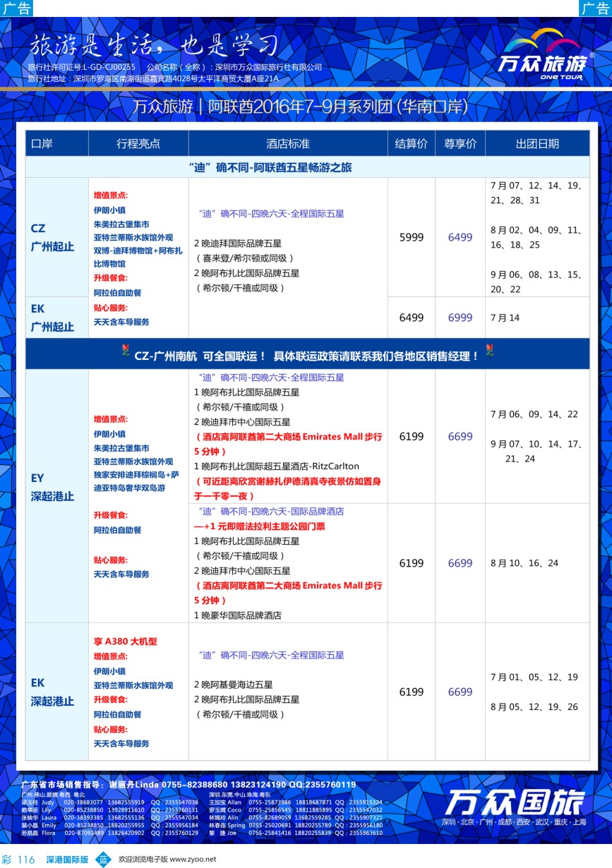Click the highlight 双博-迪拜博物馆+阿布扎比博物馆
Image resolution: width=612 pixels, height=868 pixels.
point(138,257)
